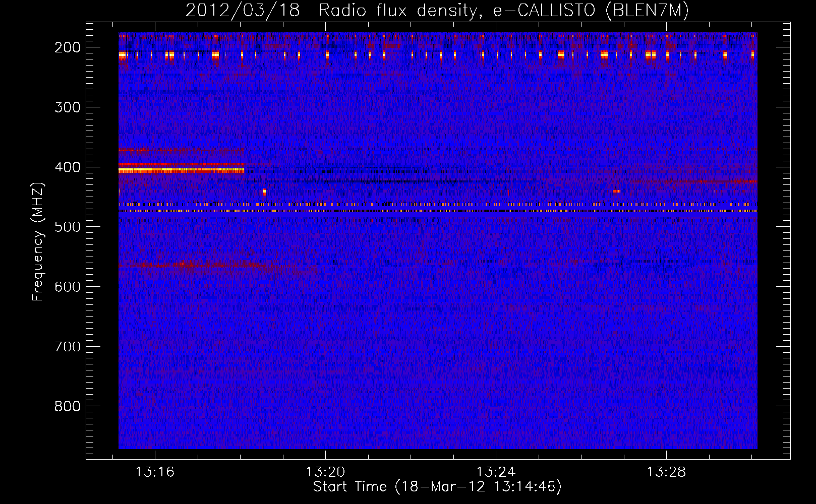
Task: Select the 500 frequency axis label
Action: 68,227
